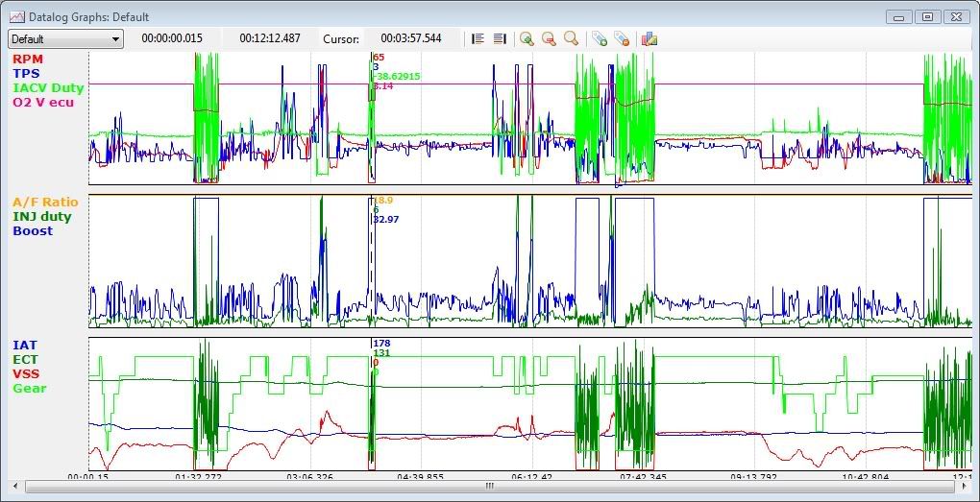The width and height of the screenshot is (980, 502).
Task: Click the horizontal scrollbar left arrow
Action: pos(15,485)
